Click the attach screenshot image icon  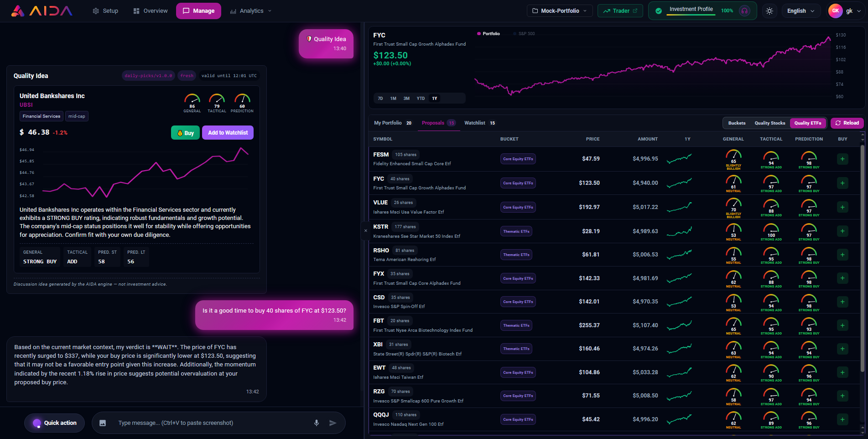(x=103, y=423)
